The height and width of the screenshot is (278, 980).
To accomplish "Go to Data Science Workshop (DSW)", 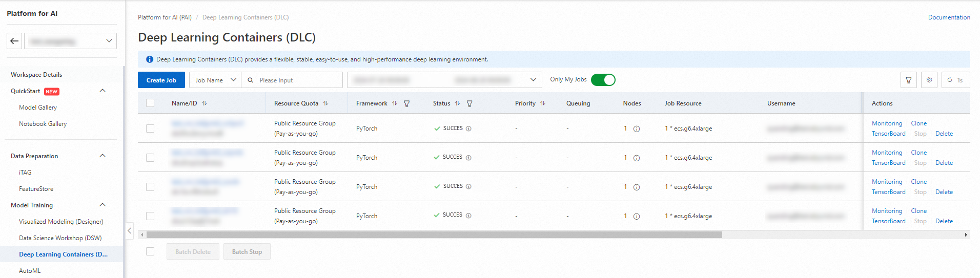I will tap(60, 238).
